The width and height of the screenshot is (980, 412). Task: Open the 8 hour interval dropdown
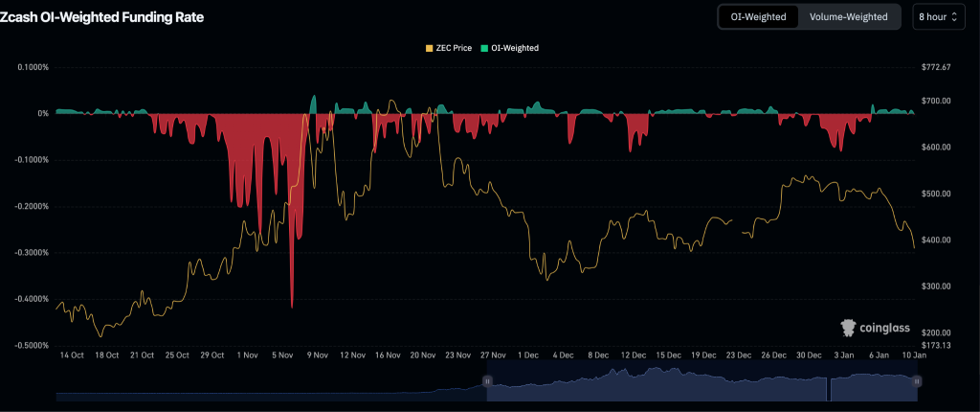click(938, 17)
